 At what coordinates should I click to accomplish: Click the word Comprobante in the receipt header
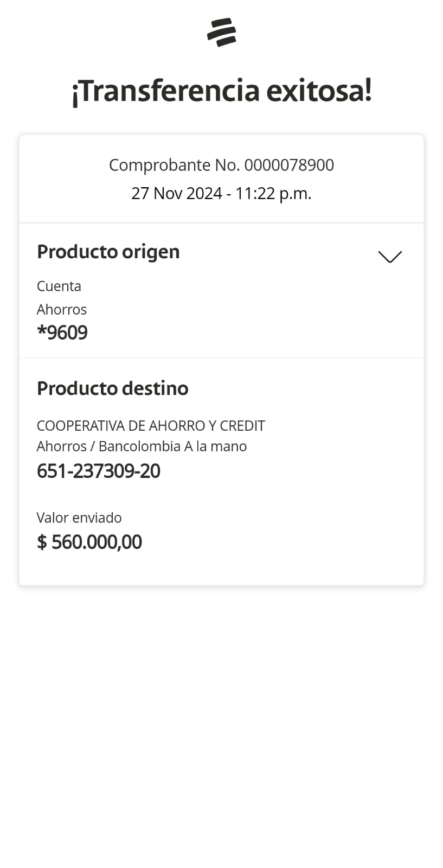(159, 165)
